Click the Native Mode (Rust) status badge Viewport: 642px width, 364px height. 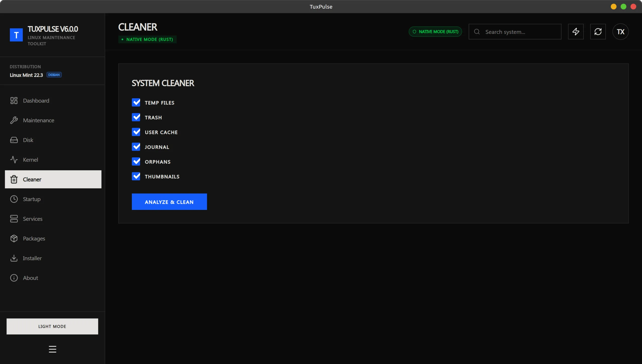coord(435,32)
